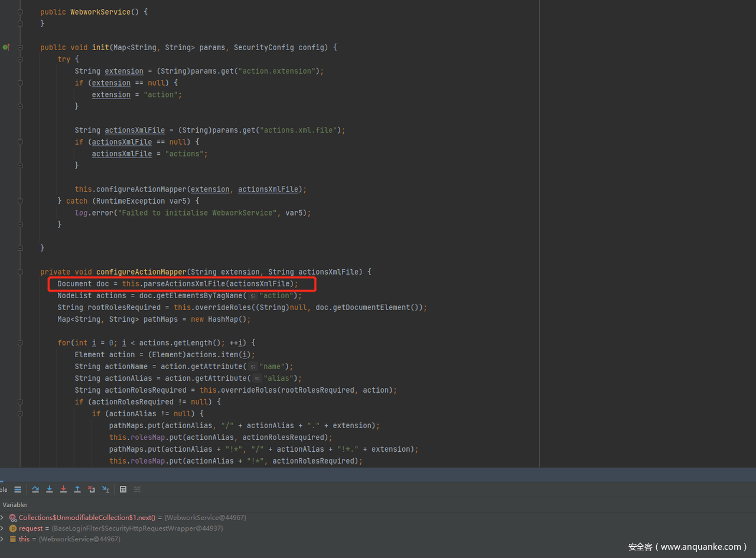
Task: Expand the Collections$UnmodifiableCollection$1.next() variable
Action: click(x=2, y=517)
